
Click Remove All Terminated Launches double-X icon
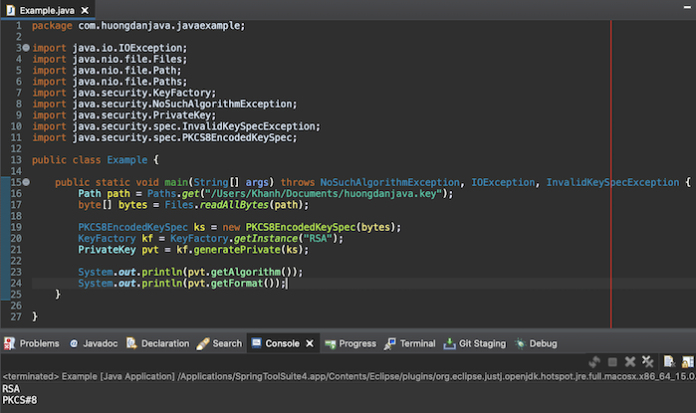[x=647, y=361]
